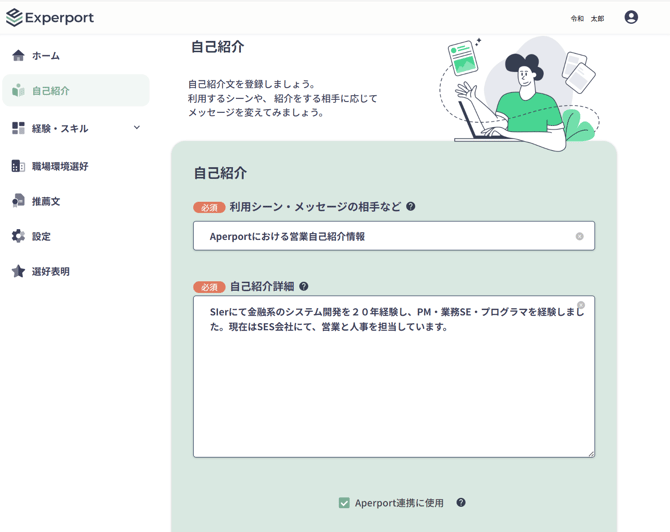Click the home icon in sidebar
Screen dimensions: 670x532
18,56
